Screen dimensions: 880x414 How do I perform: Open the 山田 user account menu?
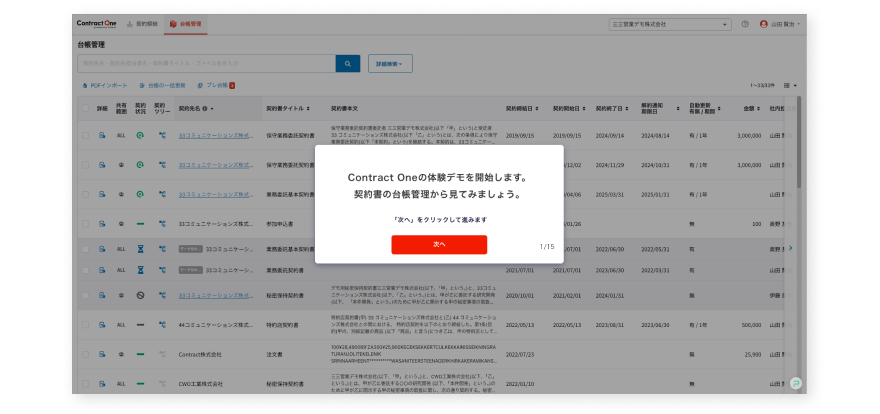(x=780, y=24)
